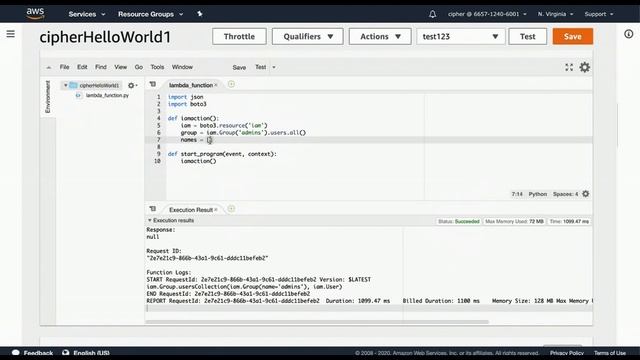Viewport: 640px width, 360px height.
Task: Click the Spaces: 4 indentation setting
Action: click(x=566, y=194)
